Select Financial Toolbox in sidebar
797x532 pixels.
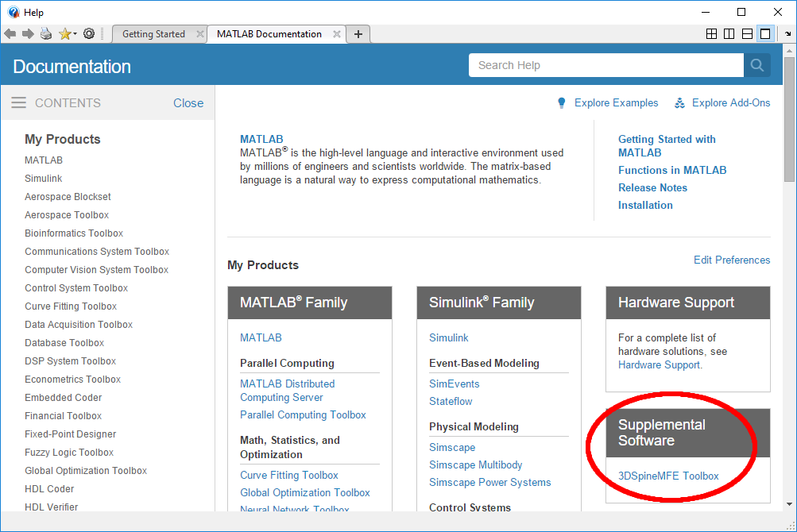[x=63, y=416]
